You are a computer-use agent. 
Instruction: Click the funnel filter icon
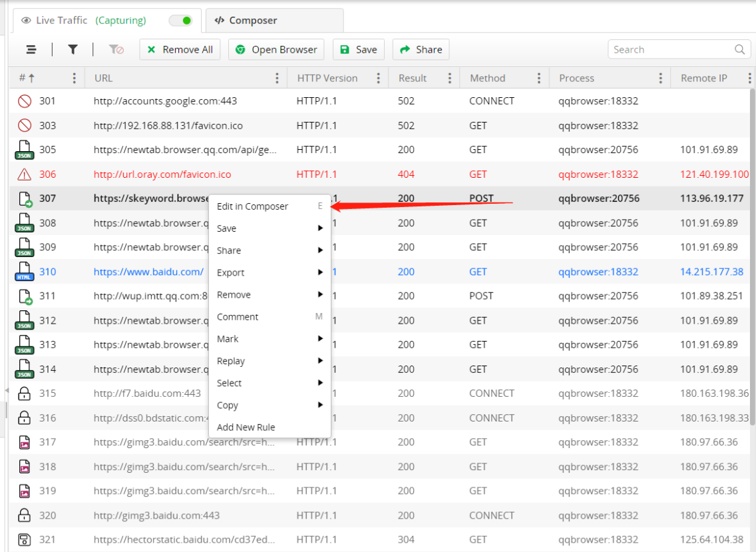[x=73, y=49]
